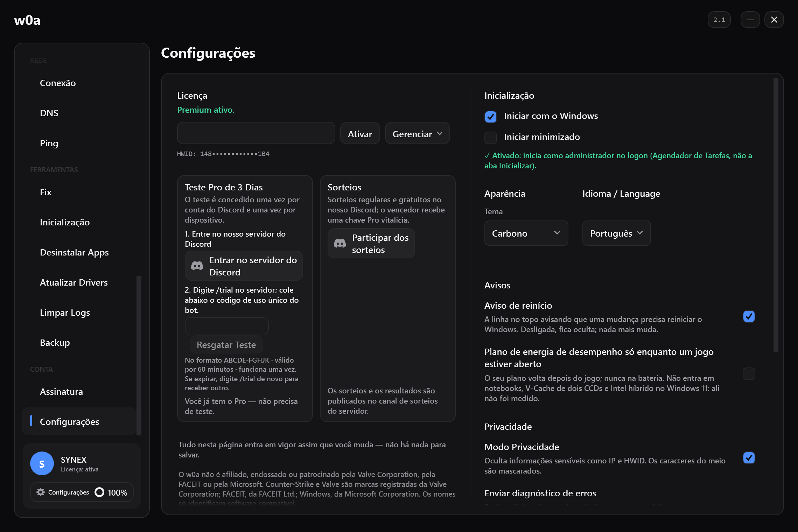798x532 pixels.
Task: Open Limpar Logs in the sidebar
Action: pos(79,313)
